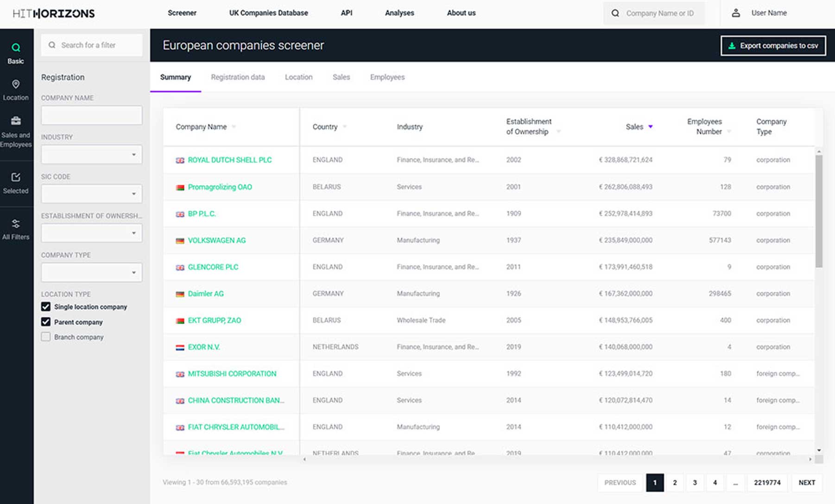Click the flag icon beside Daimler AG

tap(180, 294)
